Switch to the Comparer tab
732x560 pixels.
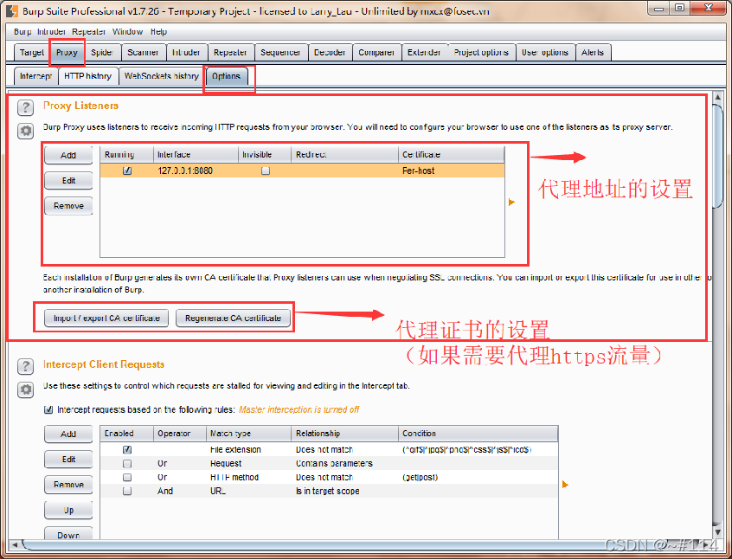[x=376, y=52]
